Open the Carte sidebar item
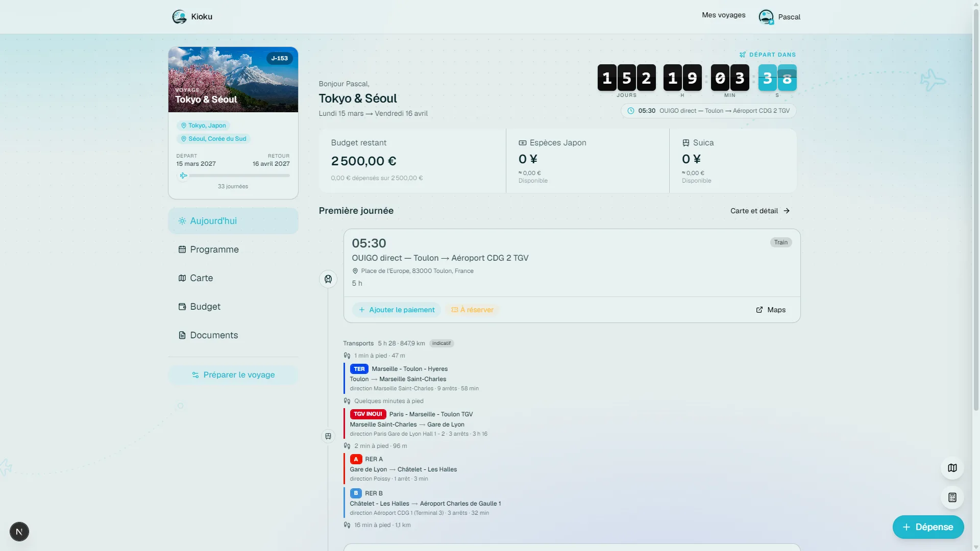 click(233, 278)
